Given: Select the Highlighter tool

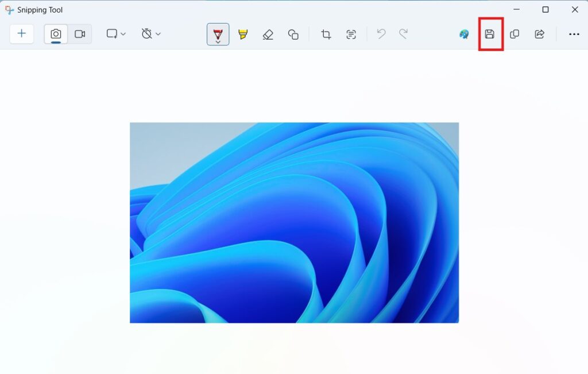Looking at the screenshot, I should [x=243, y=34].
